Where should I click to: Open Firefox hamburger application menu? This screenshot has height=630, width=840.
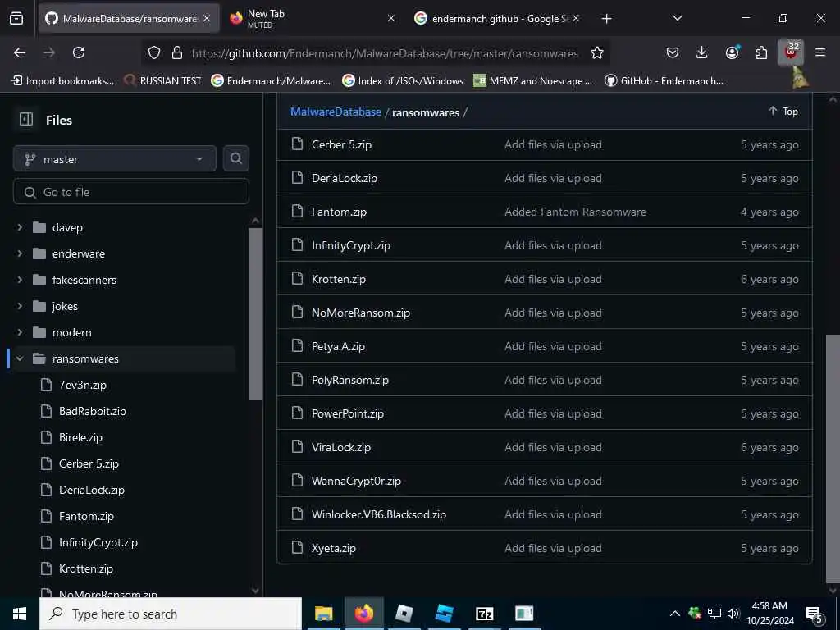pos(819,52)
